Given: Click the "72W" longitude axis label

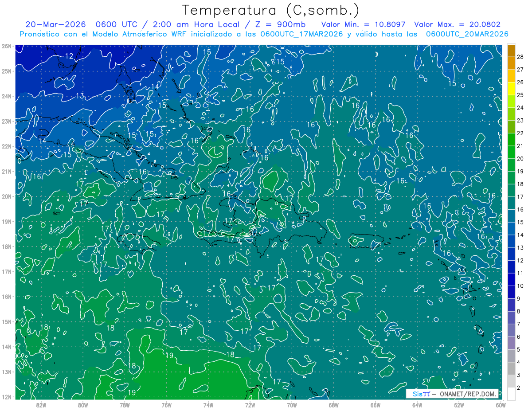Looking at the screenshot, I should [250, 405].
